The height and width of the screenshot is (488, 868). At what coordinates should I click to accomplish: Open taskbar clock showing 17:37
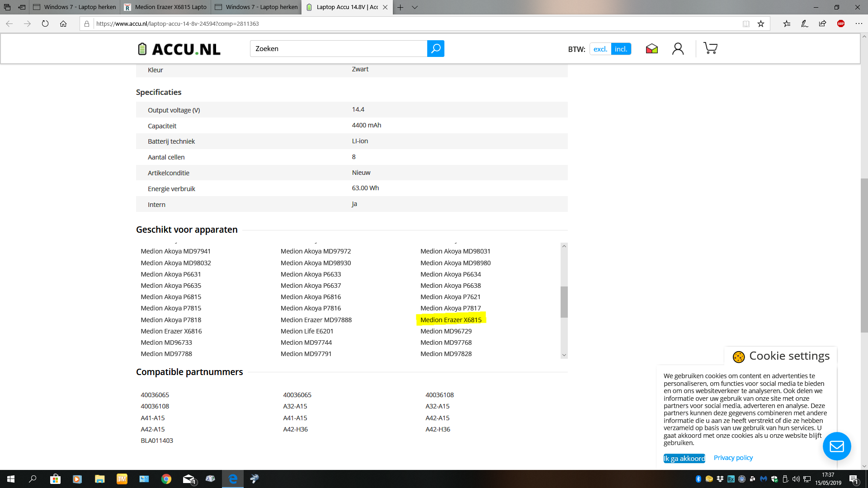point(828,479)
